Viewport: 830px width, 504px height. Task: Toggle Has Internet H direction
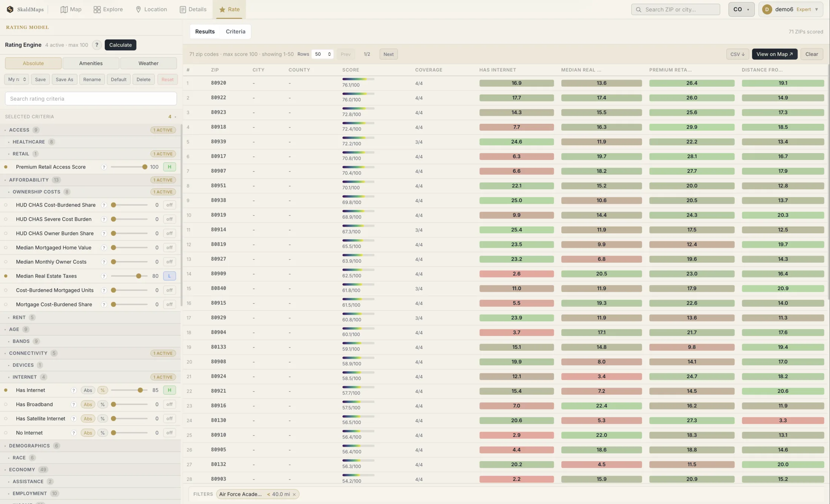coord(169,390)
